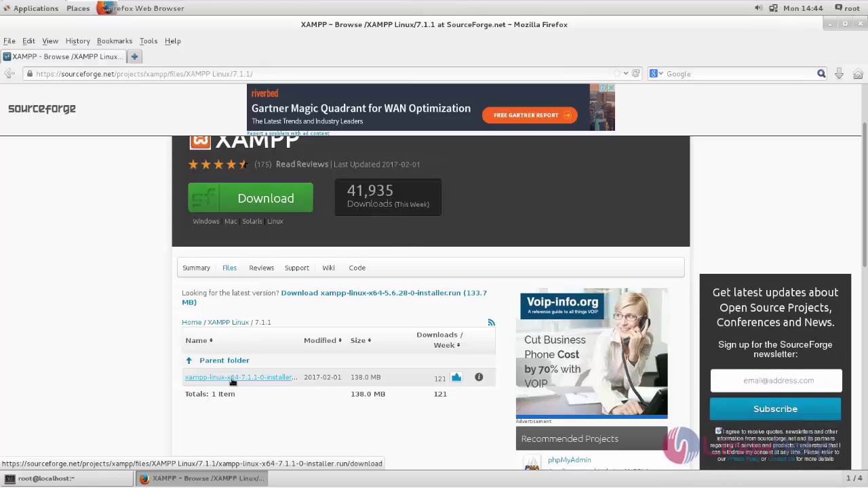
Task: Click the Mon 14:44 clock
Action: coord(803,8)
